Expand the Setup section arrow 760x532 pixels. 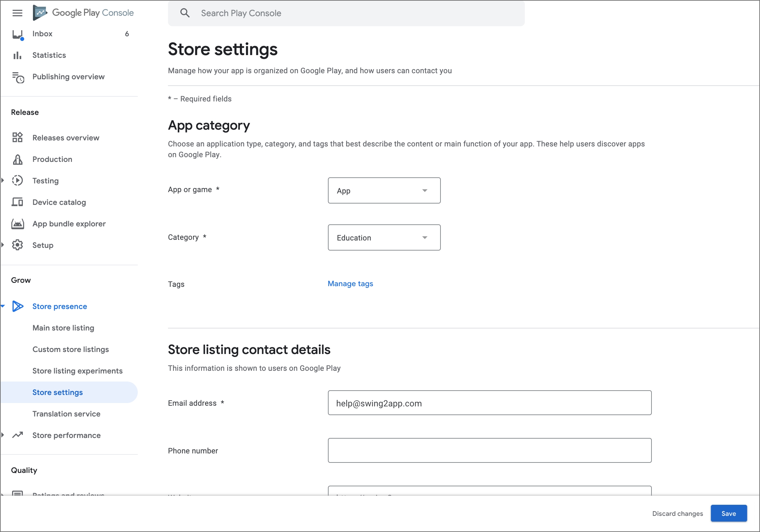tap(3, 245)
